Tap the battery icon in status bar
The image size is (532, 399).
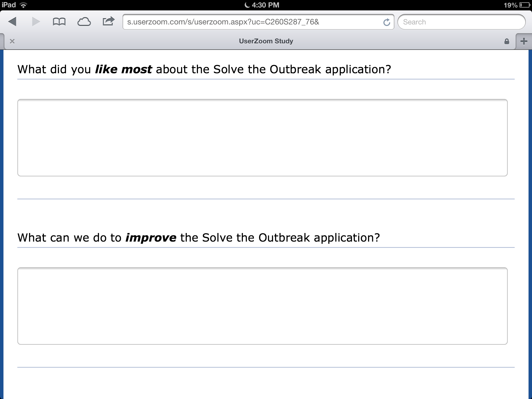[525, 5]
